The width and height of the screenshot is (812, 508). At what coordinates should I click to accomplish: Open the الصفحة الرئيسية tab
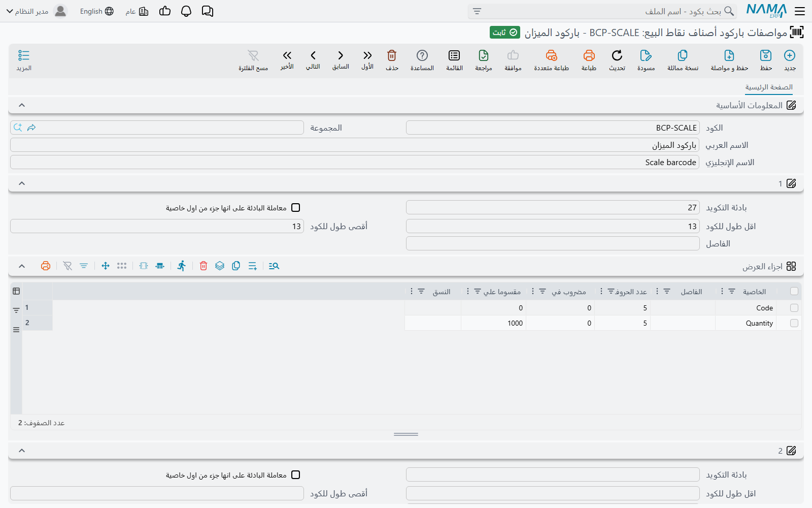[x=769, y=87]
